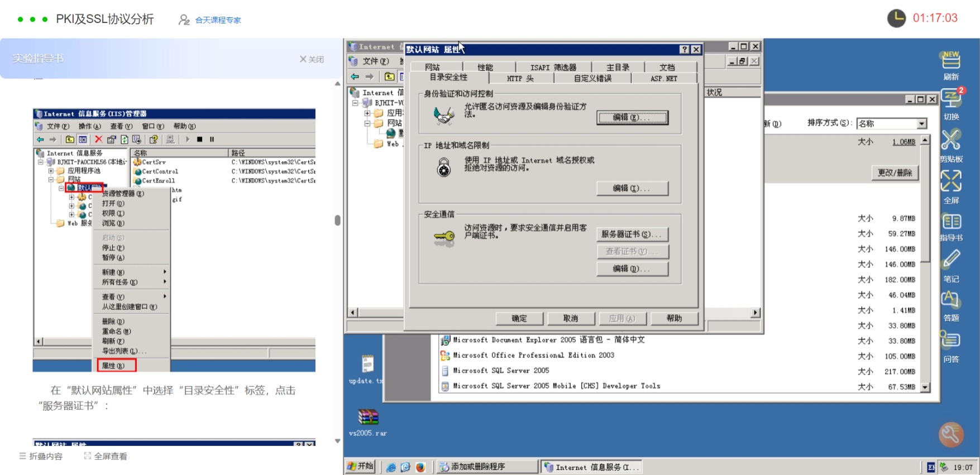Click the tray icon next to the clock
Viewport: 980px width, 475px height.
(944, 467)
